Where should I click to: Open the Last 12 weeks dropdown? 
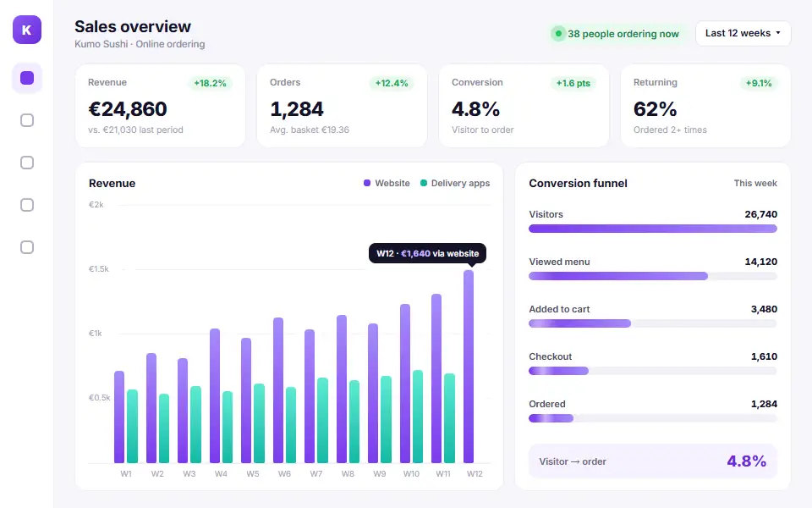point(743,33)
